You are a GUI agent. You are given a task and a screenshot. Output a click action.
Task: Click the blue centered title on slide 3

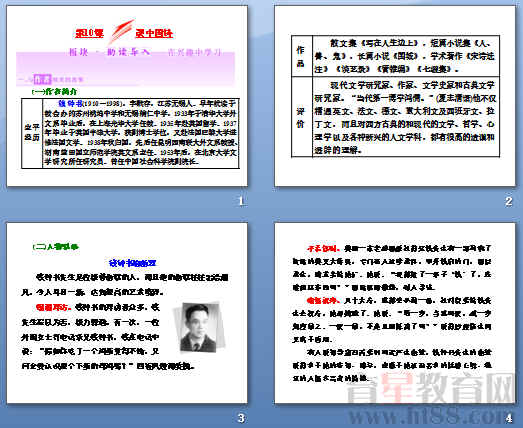pos(132,263)
